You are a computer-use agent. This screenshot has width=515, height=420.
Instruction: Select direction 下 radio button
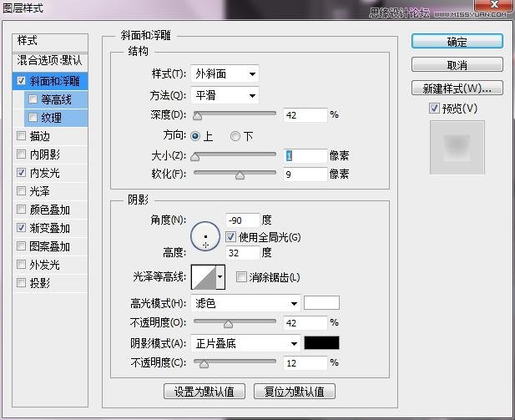[235, 136]
